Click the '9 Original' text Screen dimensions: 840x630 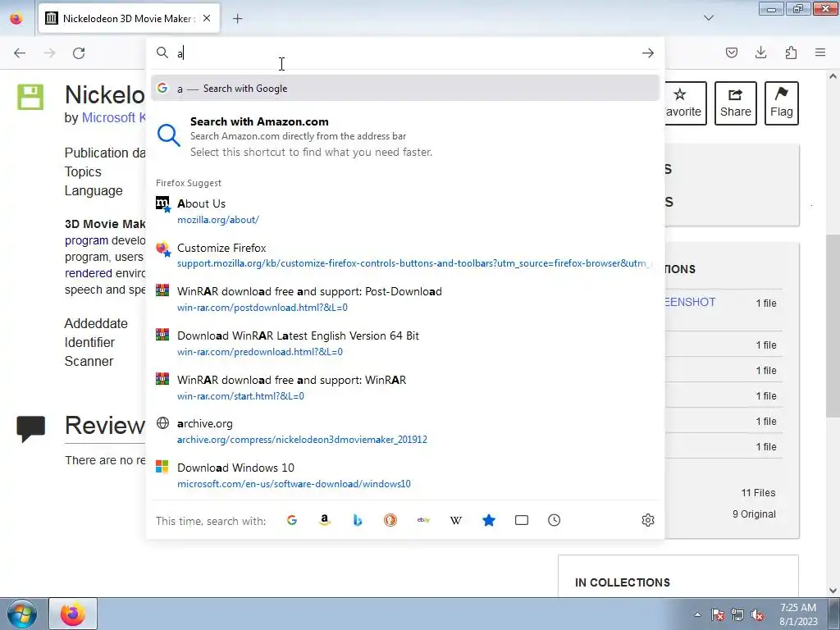pyautogui.click(x=754, y=514)
